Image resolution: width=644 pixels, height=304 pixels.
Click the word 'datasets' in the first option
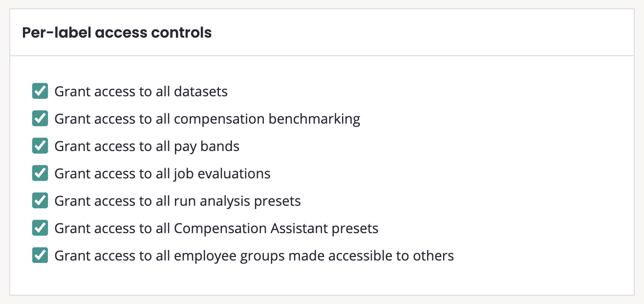point(200,91)
